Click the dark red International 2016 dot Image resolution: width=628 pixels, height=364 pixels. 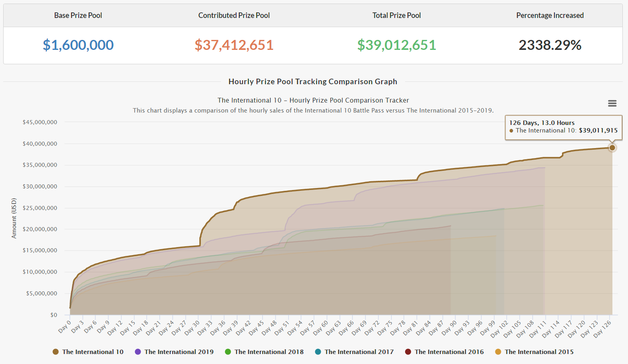408,352
